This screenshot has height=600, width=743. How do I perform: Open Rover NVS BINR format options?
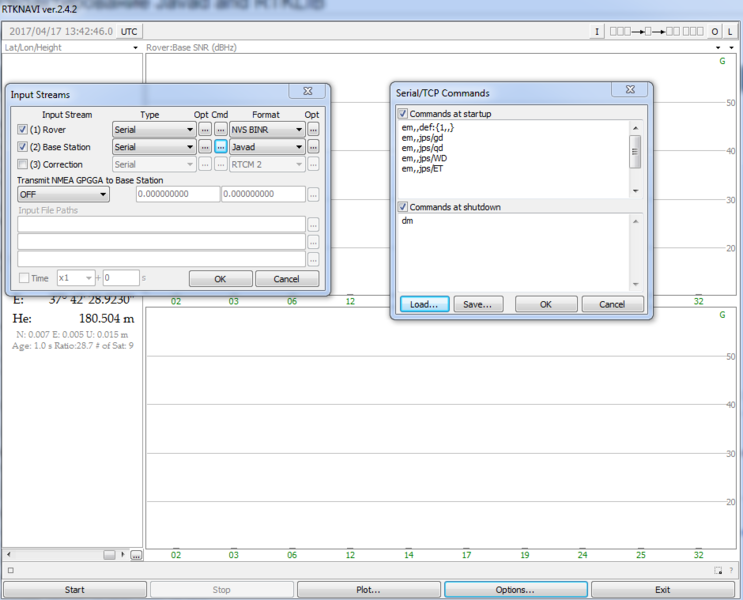click(x=313, y=130)
